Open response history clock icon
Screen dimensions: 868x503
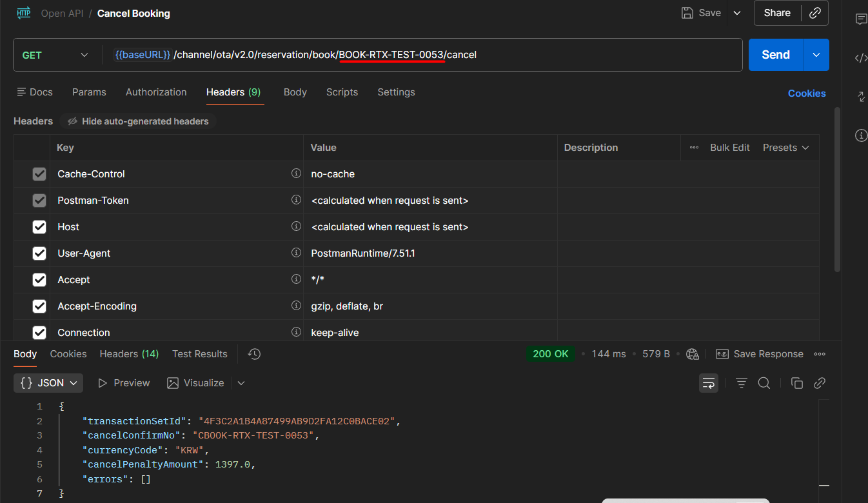pyautogui.click(x=254, y=354)
